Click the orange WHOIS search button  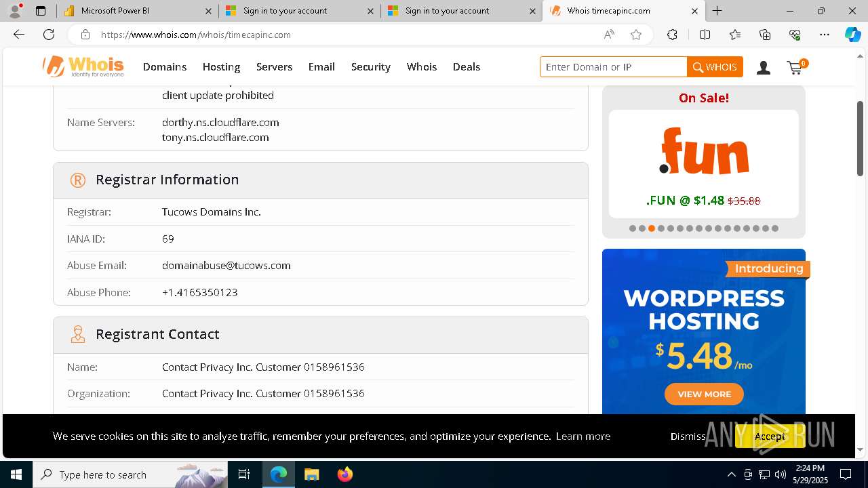(715, 67)
